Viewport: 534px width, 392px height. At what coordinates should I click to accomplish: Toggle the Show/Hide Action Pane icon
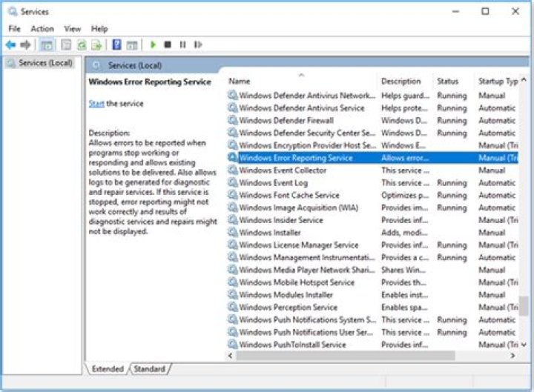(x=132, y=44)
